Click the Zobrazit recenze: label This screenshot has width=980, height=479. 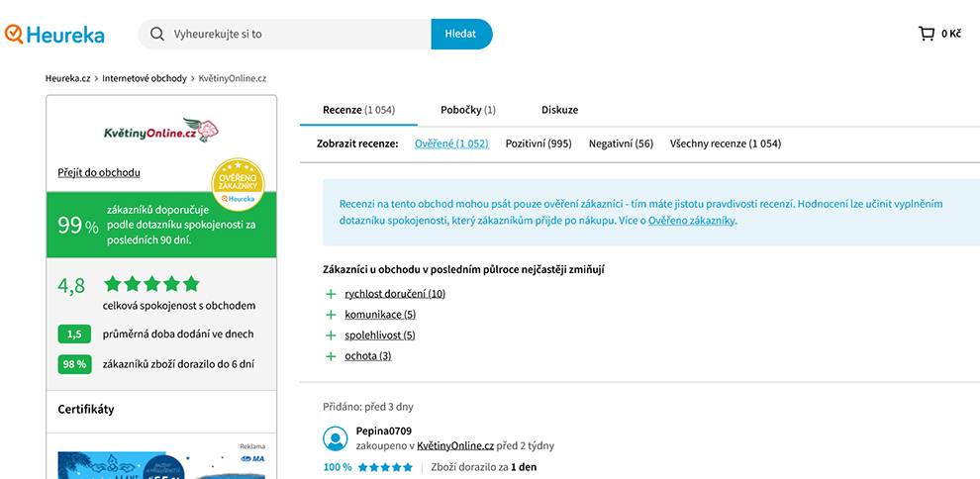(x=357, y=144)
